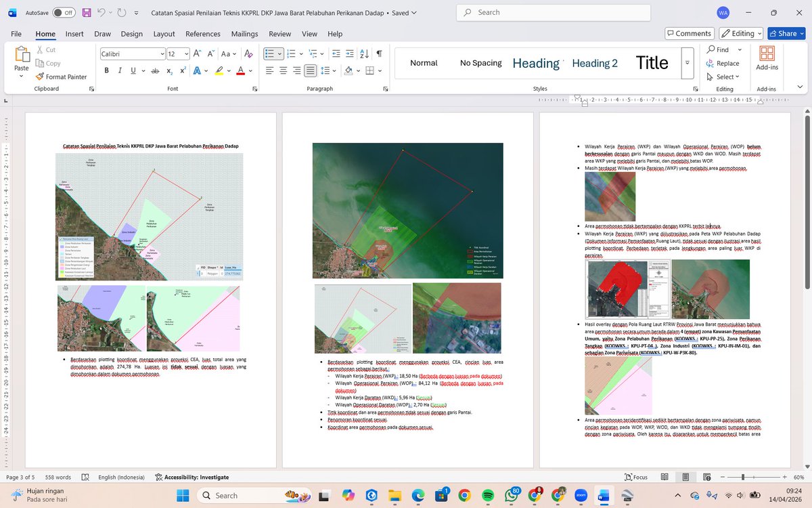812x508 pixels.
Task: Apply text highlight color
Action: (x=219, y=70)
